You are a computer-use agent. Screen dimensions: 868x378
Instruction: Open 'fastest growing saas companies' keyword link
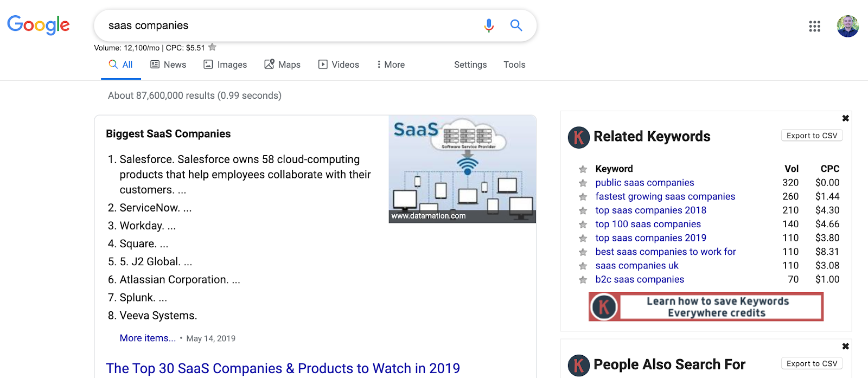tap(665, 196)
